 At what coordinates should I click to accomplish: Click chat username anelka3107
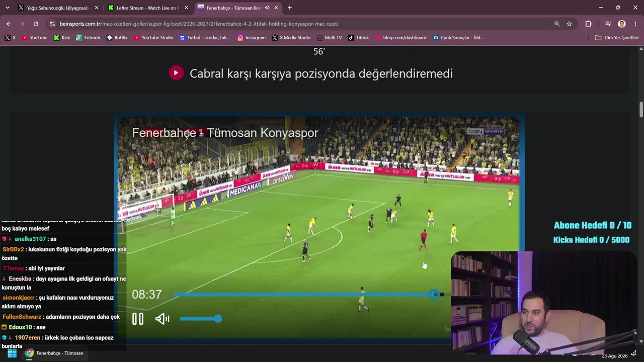pyautogui.click(x=30, y=239)
